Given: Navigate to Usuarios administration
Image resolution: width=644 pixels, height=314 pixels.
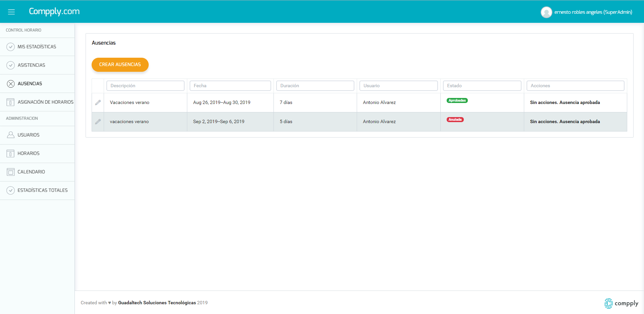Looking at the screenshot, I should (37, 135).
